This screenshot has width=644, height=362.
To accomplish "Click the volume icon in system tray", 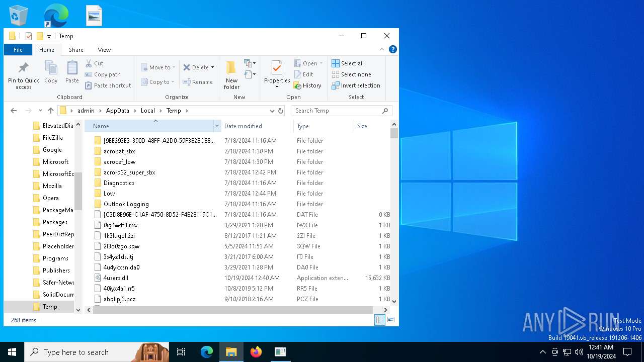I will click(579, 352).
